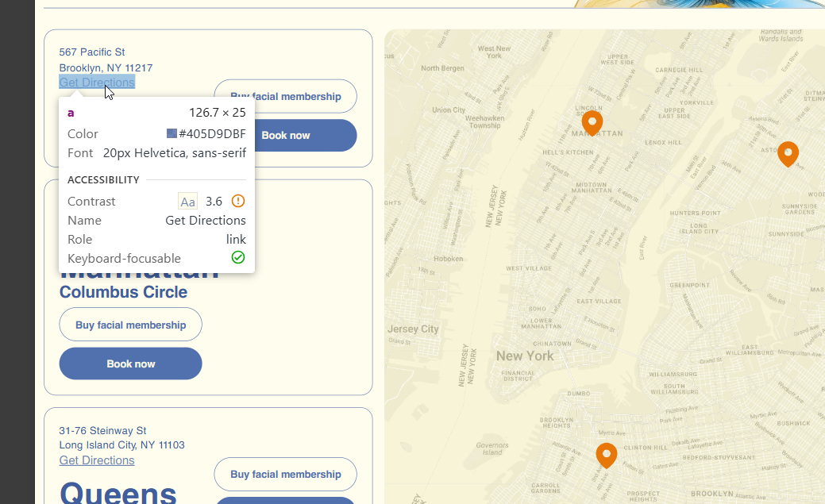Viewport: 825px width, 504px height.
Task: Click the Midtown Manhattan map label
Action: (x=592, y=188)
